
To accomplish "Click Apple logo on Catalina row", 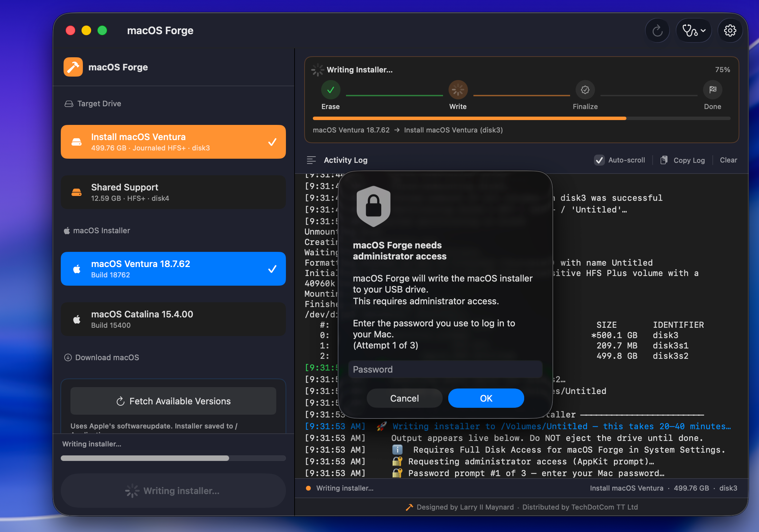I will [x=77, y=319].
